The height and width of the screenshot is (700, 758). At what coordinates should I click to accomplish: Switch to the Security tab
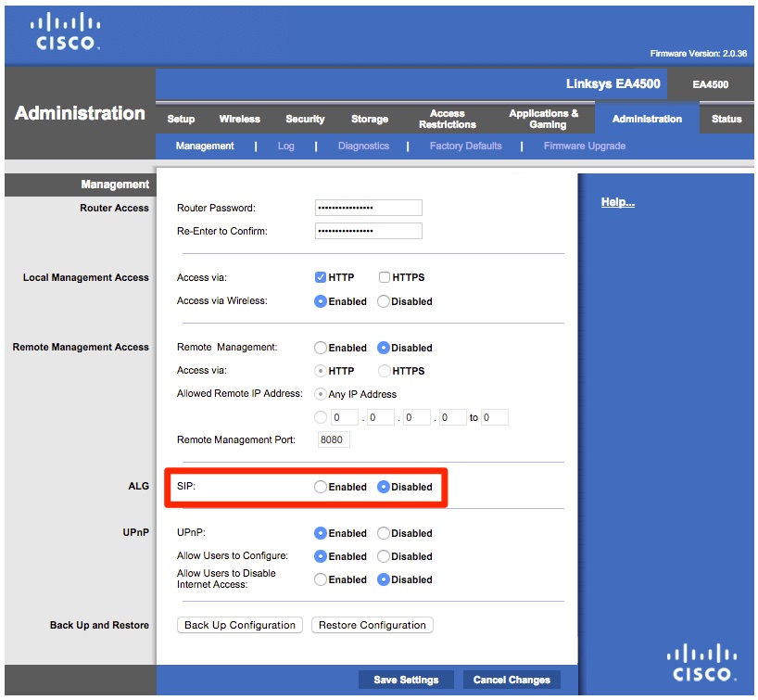[305, 119]
